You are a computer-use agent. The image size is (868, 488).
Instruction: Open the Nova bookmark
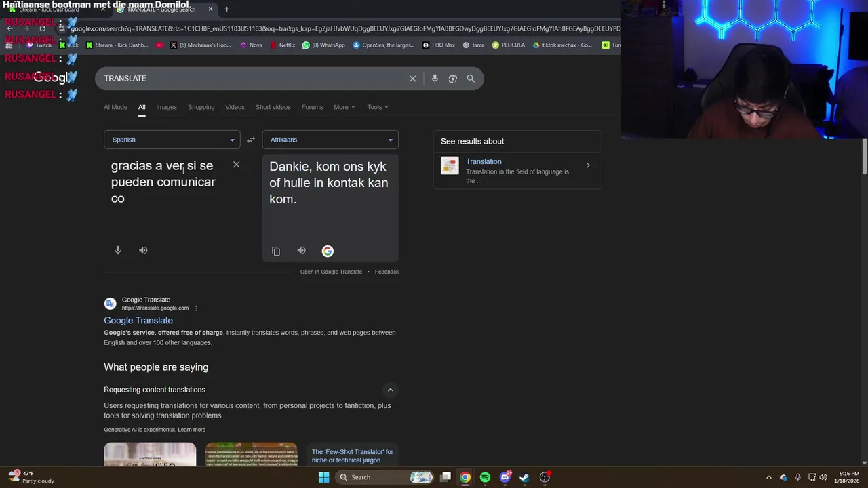[x=250, y=45]
